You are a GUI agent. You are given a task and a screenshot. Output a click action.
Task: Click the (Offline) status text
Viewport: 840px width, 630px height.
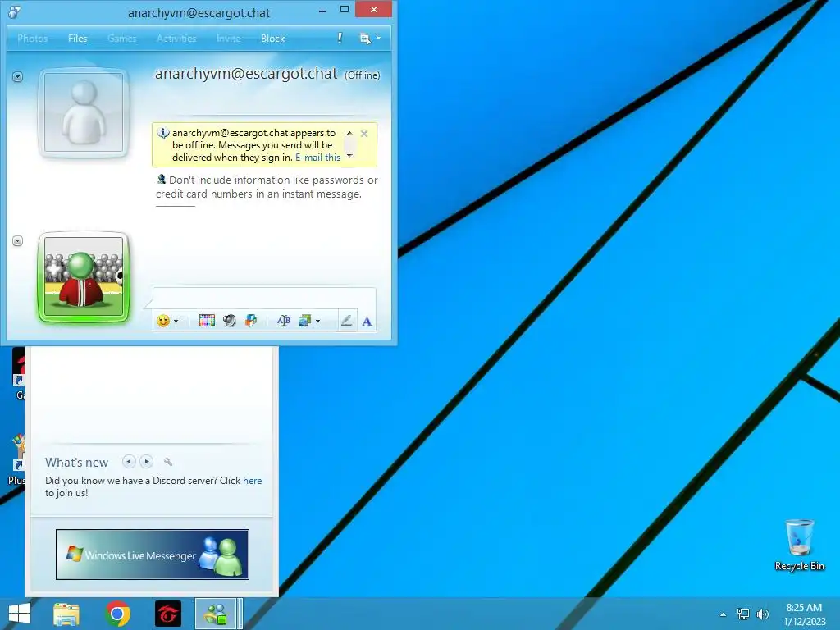(362, 75)
